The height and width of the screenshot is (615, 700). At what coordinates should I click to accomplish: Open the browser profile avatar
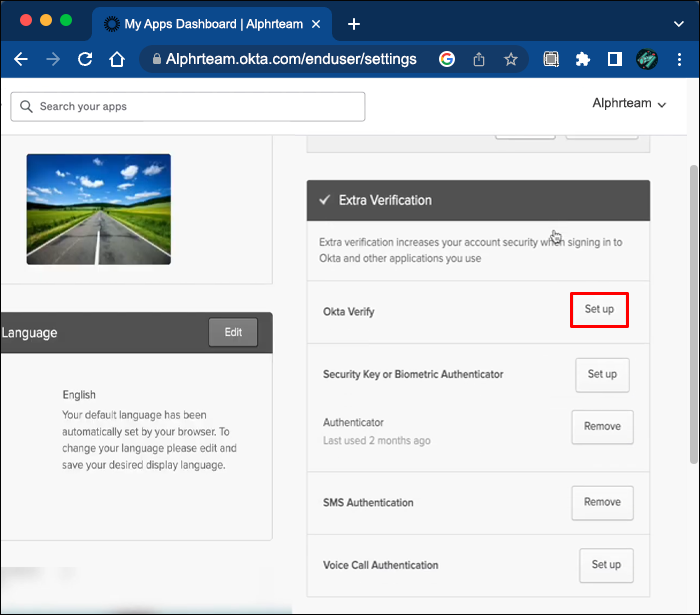(648, 60)
